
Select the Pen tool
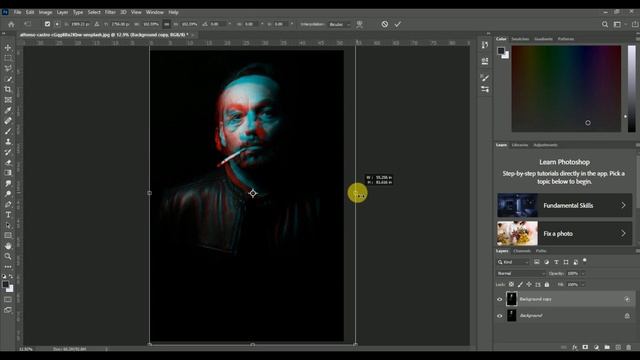coord(8,204)
